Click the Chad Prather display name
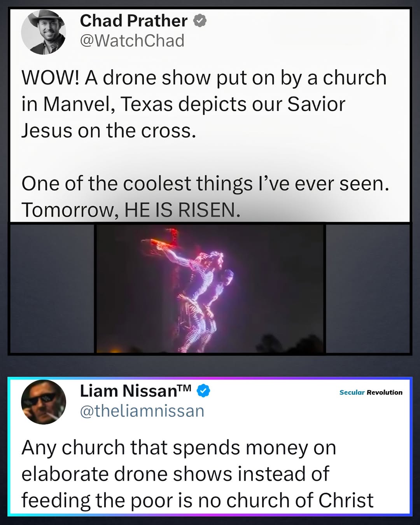 point(133,21)
